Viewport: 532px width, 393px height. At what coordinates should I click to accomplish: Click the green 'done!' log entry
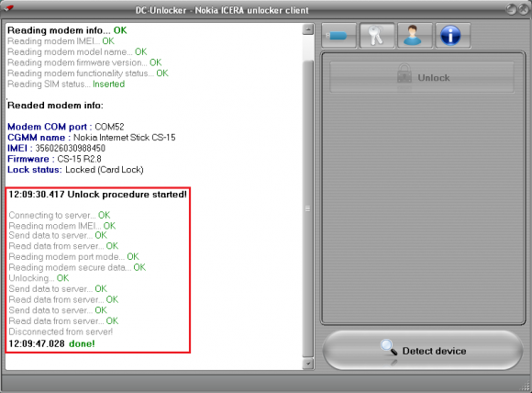pyautogui.click(x=82, y=343)
